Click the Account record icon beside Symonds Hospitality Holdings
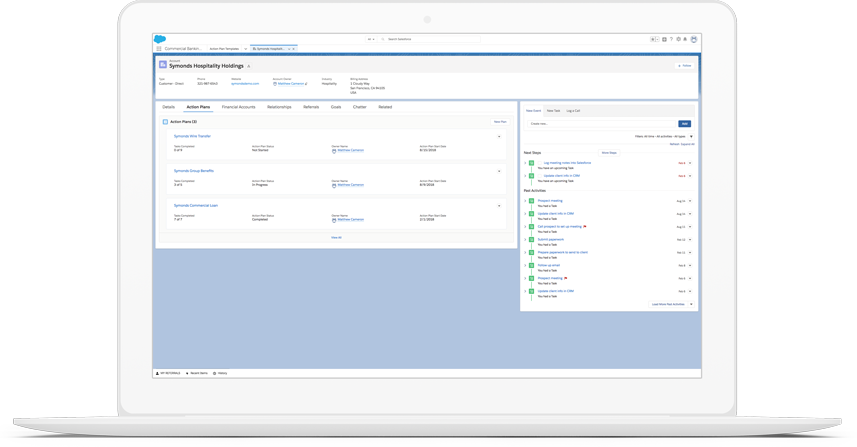 162,64
